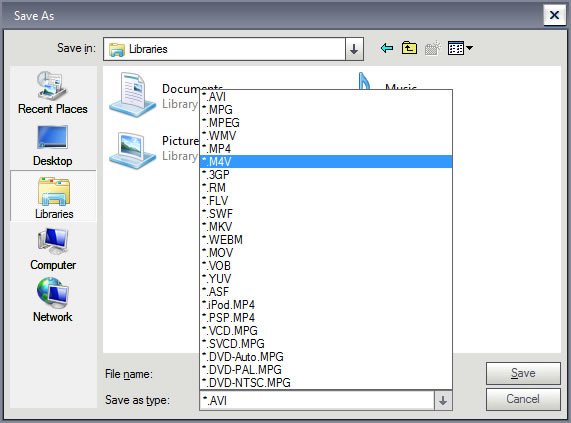Choose *.DVD-Auto.MPG format
Screen dimensions: 571x423
tap(326, 357)
